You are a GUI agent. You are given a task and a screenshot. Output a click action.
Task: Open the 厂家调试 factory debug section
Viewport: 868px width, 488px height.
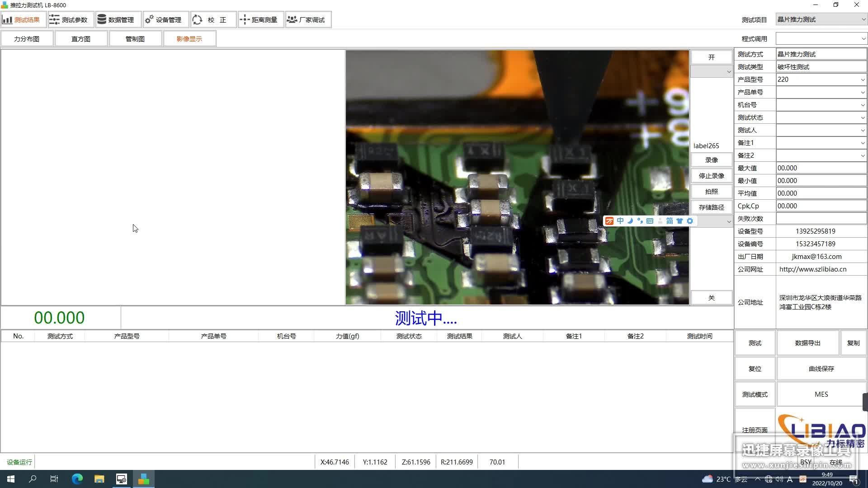pyautogui.click(x=308, y=20)
